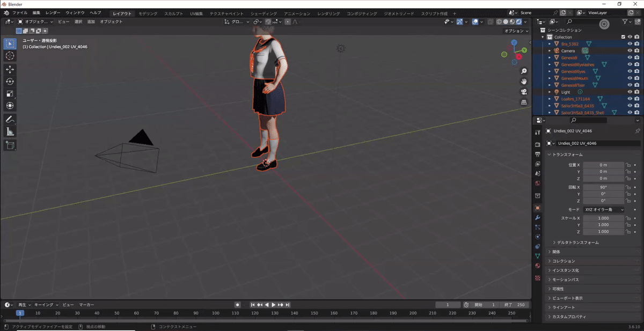The height and width of the screenshot is (331, 644).
Task: Open the オプション dropdown in viewport
Action: [517, 31]
